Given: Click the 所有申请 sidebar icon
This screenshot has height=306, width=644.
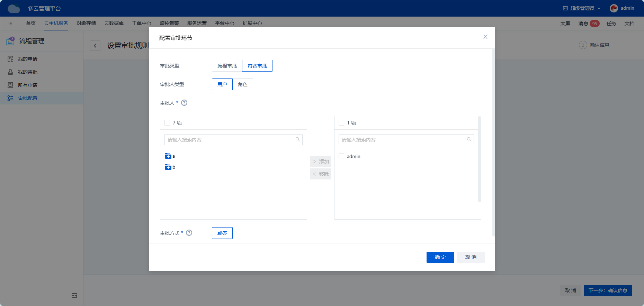Looking at the screenshot, I should coord(10,85).
